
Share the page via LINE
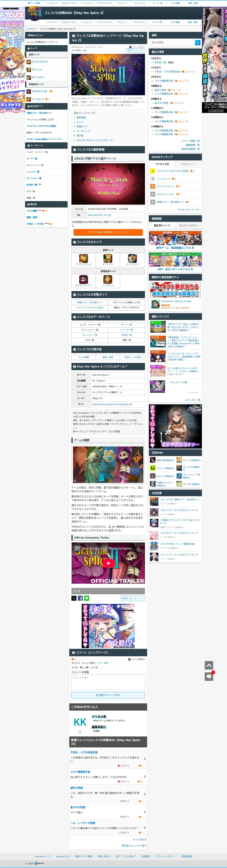87,598
